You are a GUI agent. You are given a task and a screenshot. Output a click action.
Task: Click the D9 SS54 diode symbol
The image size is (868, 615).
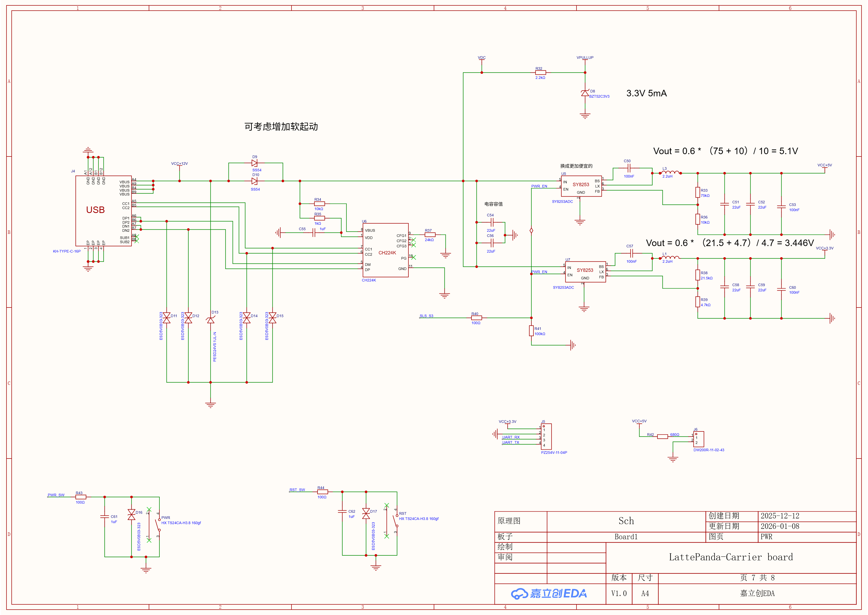(255, 163)
